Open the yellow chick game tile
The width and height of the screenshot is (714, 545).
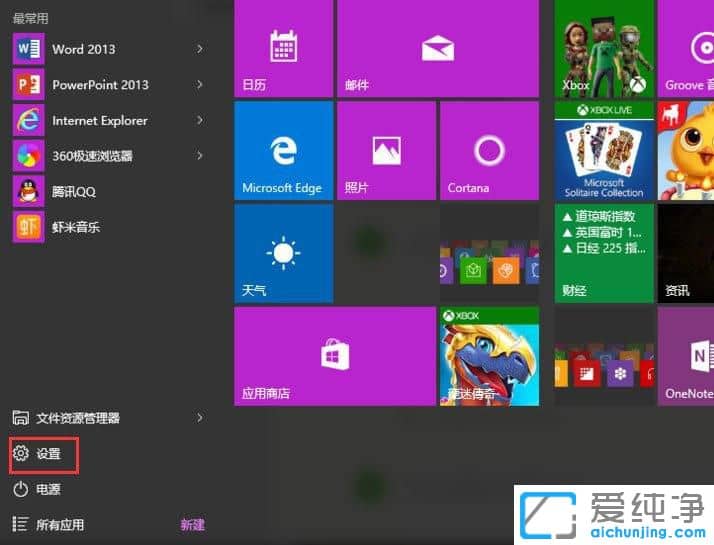coord(686,151)
